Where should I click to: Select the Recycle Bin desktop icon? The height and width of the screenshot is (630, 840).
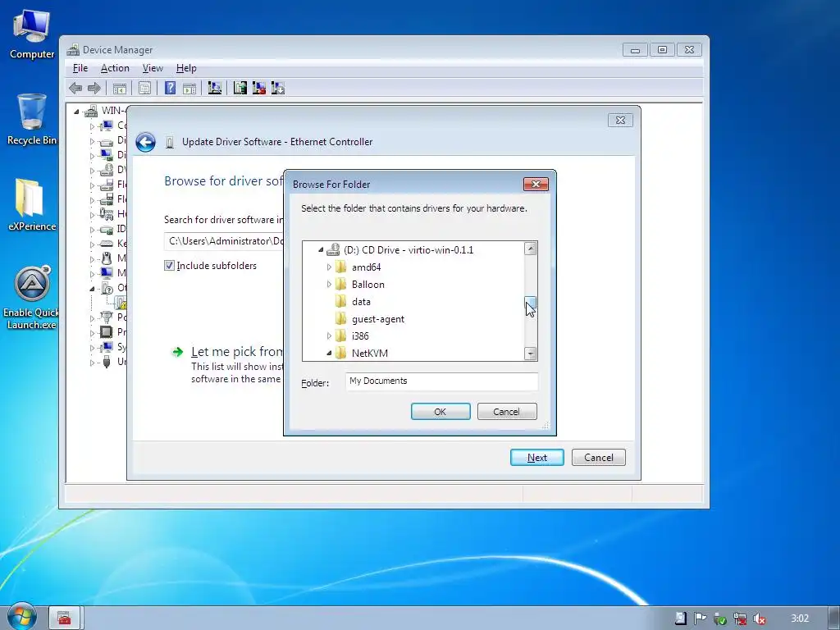tap(32, 120)
